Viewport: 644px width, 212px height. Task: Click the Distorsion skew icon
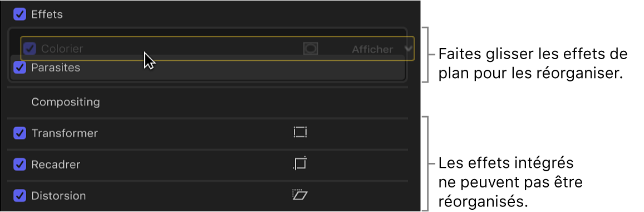300,195
